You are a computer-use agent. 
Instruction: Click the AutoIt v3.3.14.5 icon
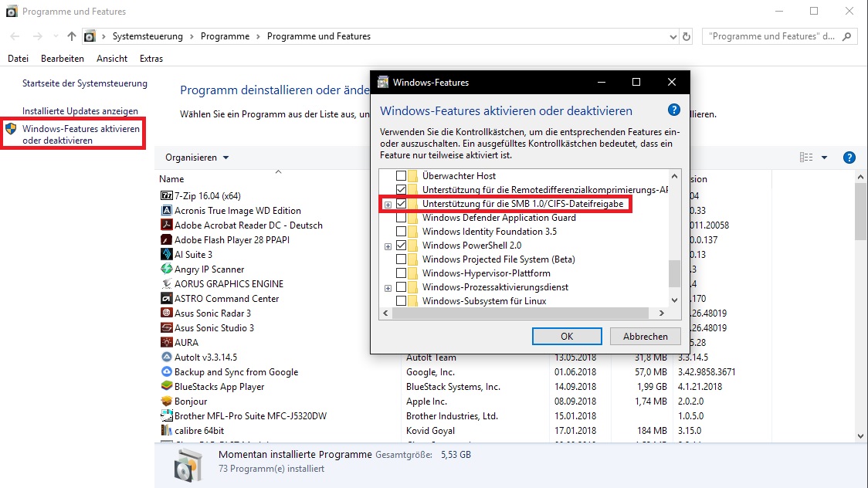[166, 357]
